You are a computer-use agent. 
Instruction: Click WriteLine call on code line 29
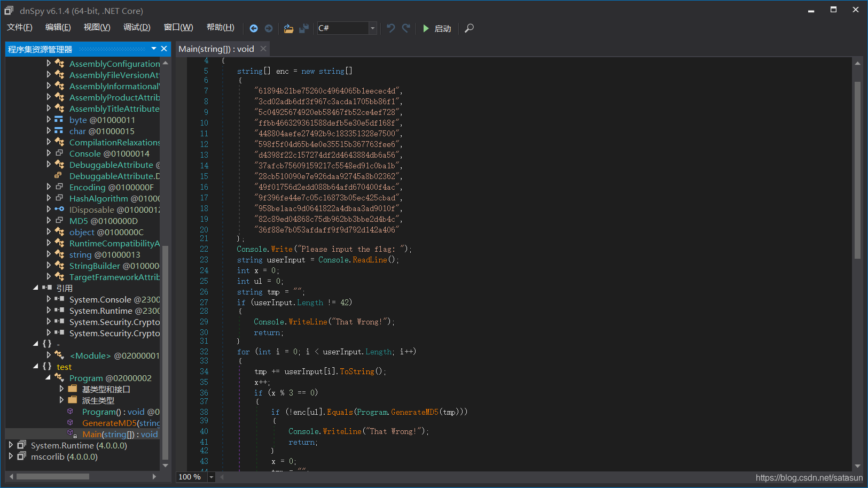308,322
